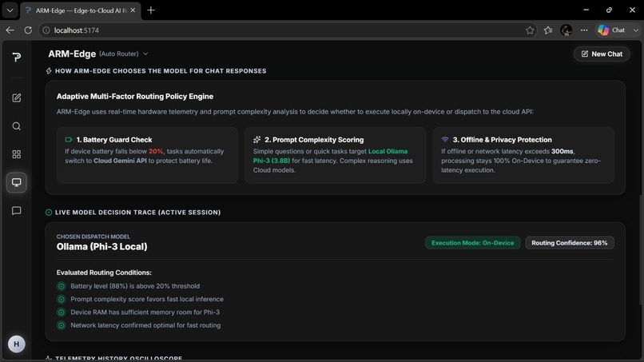Open the grid apps sidebar icon

click(x=17, y=154)
